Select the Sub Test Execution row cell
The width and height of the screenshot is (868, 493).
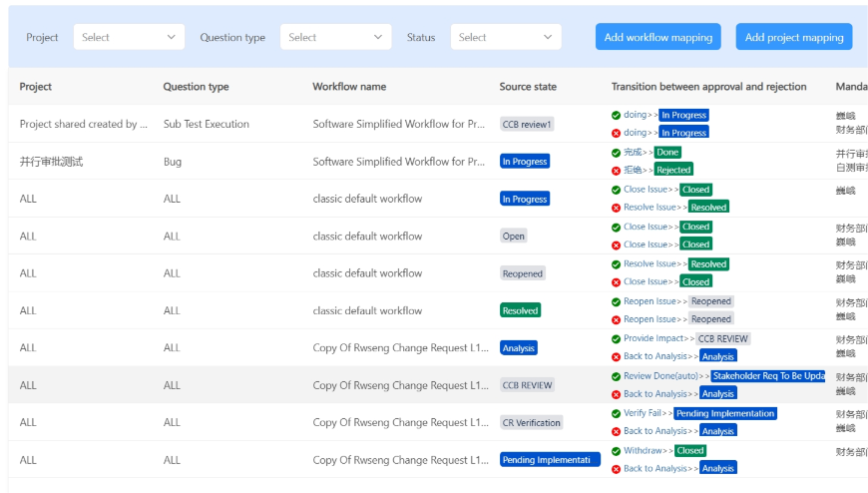(x=207, y=125)
